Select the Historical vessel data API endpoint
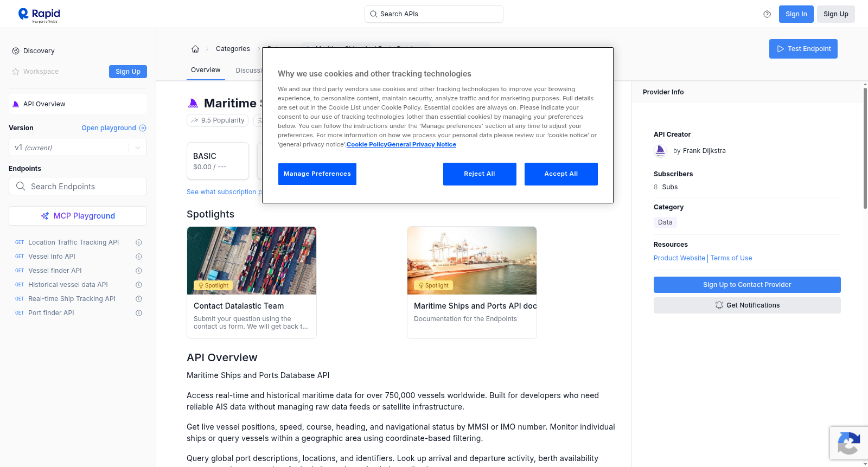 pyautogui.click(x=68, y=285)
